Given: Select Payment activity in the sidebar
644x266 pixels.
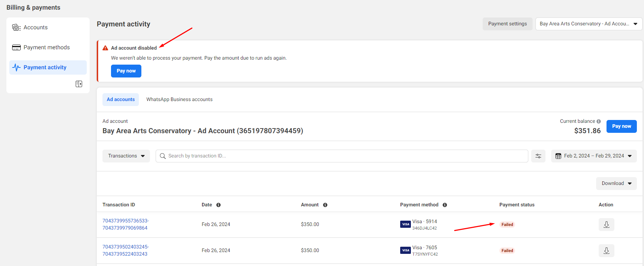Looking at the screenshot, I should pyautogui.click(x=48, y=67).
